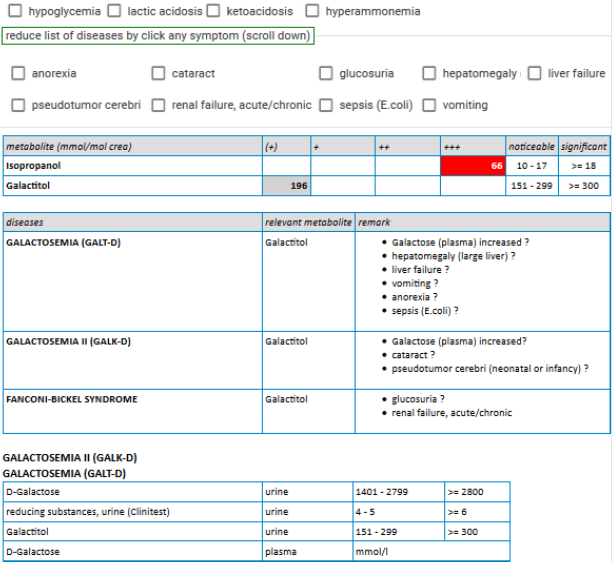Click the red Isopropanol value 66 cell
Screen dimensions: 612x563
click(472, 166)
